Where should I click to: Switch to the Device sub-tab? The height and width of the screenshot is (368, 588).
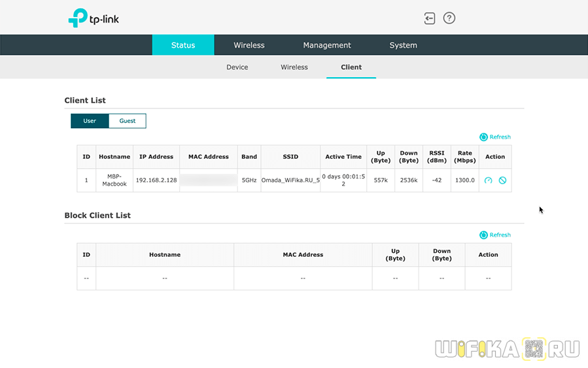(x=237, y=67)
